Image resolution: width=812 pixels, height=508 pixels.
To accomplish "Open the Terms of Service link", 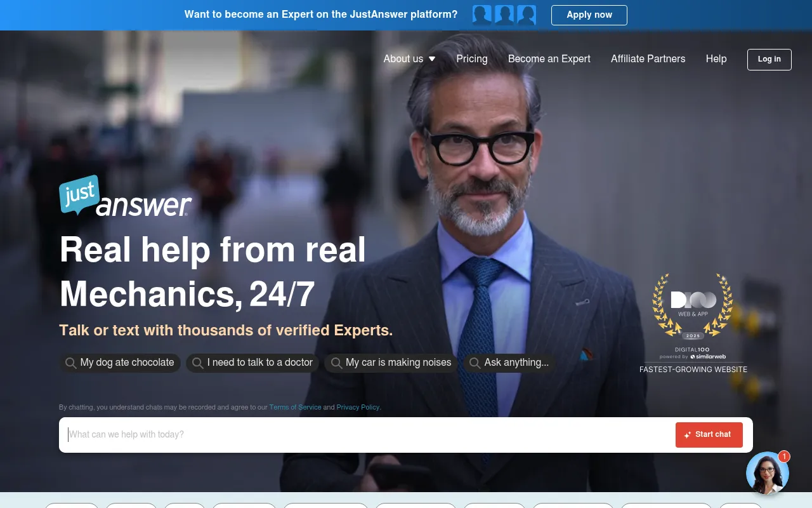I will (296, 407).
